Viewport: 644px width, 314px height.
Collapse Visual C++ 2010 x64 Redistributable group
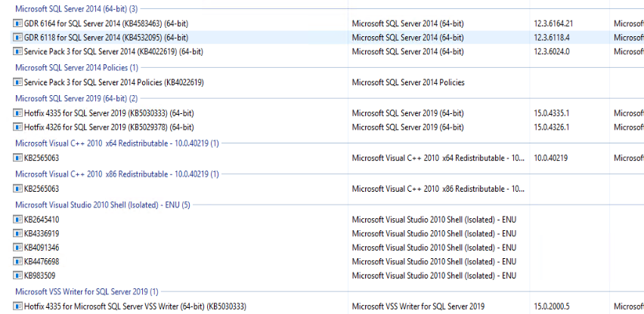117,143
